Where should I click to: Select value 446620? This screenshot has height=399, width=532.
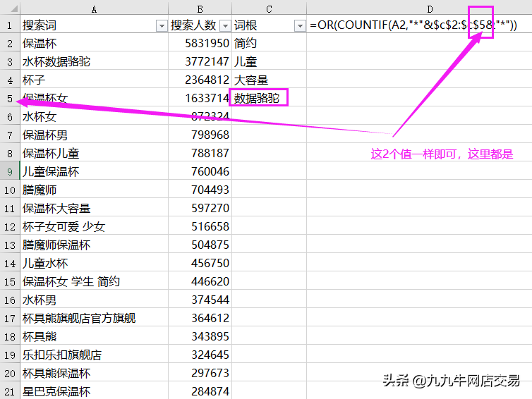(x=200, y=281)
